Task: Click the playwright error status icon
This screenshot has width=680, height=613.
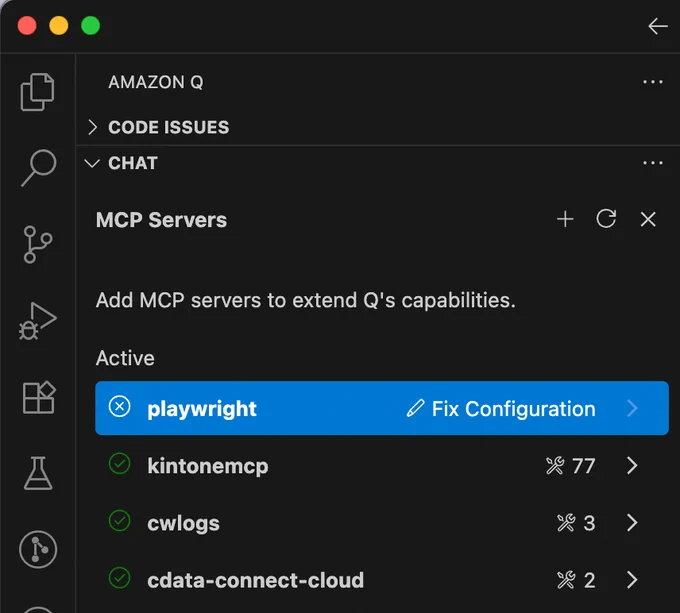Action: click(119, 407)
